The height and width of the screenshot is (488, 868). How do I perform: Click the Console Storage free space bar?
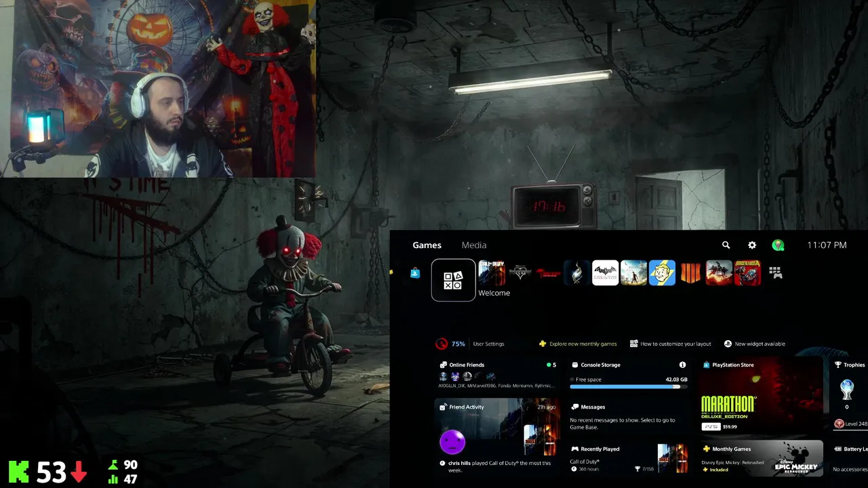pyautogui.click(x=629, y=387)
